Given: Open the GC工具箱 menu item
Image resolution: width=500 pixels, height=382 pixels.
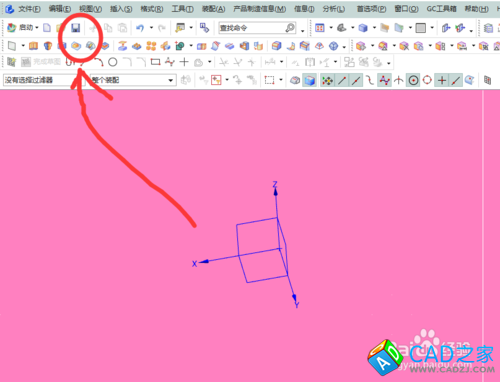Looking at the screenshot, I should coord(441,9).
